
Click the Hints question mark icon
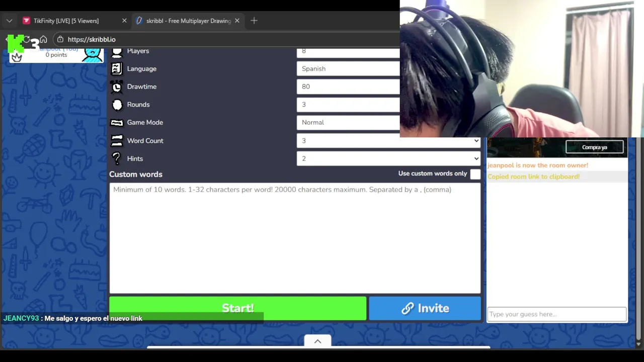(117, 158)
